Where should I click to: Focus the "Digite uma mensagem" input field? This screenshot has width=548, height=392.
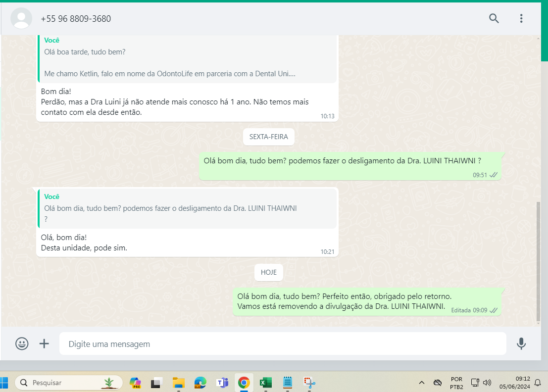283,344
